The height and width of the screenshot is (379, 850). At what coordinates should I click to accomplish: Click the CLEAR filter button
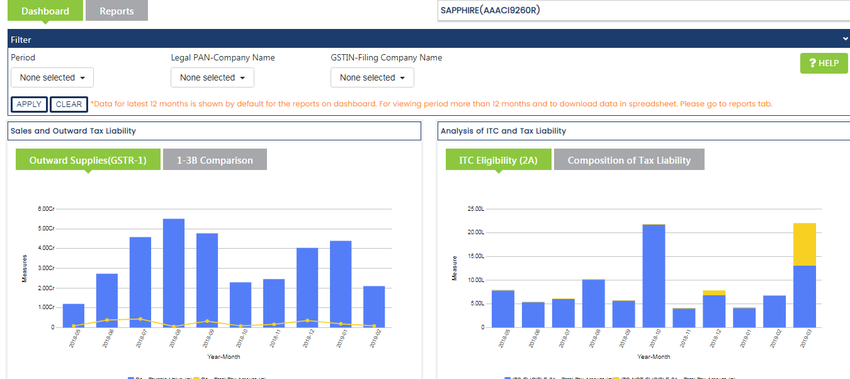tap(69, 105)
